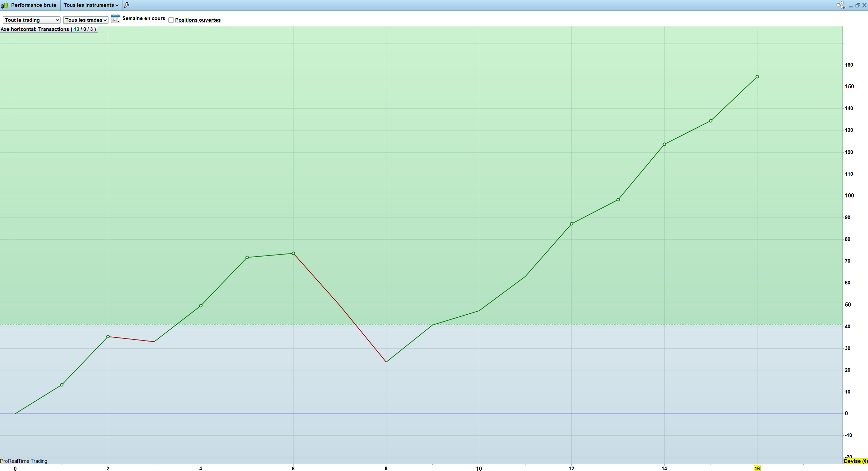Click Semaine en cours period label

click(144, 18)
